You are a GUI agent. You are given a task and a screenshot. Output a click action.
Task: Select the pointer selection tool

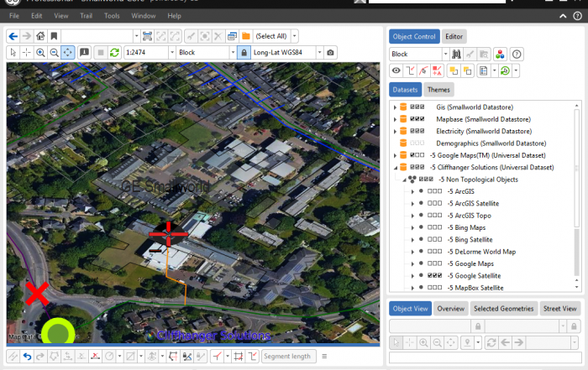tap(13, 52)
